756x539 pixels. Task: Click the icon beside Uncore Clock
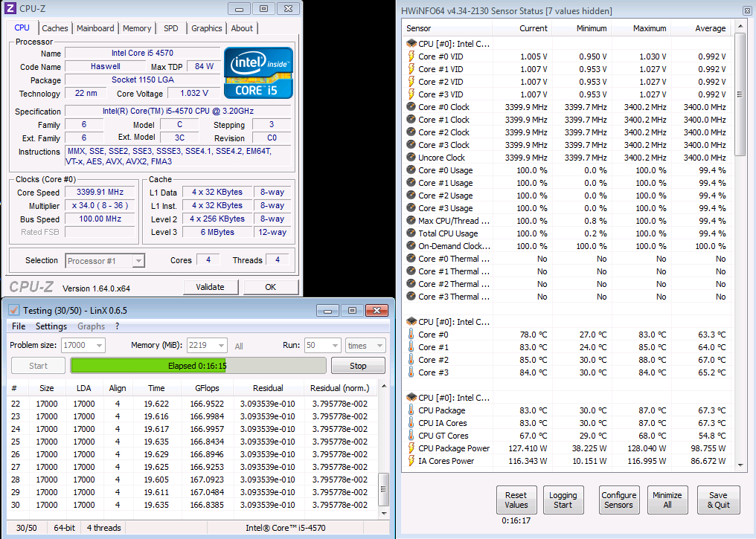[x=411, y=158]
